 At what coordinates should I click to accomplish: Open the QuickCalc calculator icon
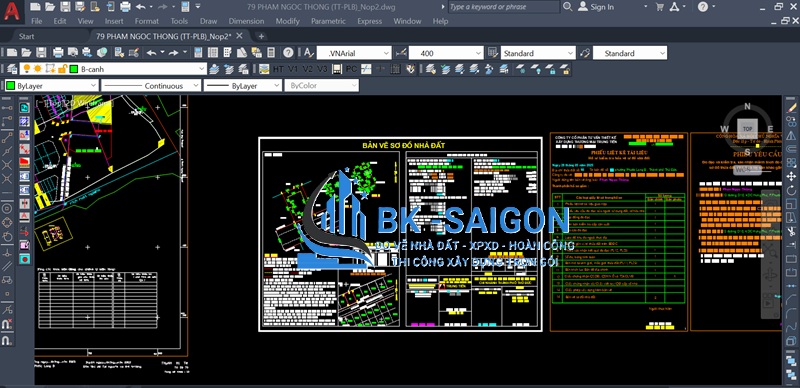point(271,53)
